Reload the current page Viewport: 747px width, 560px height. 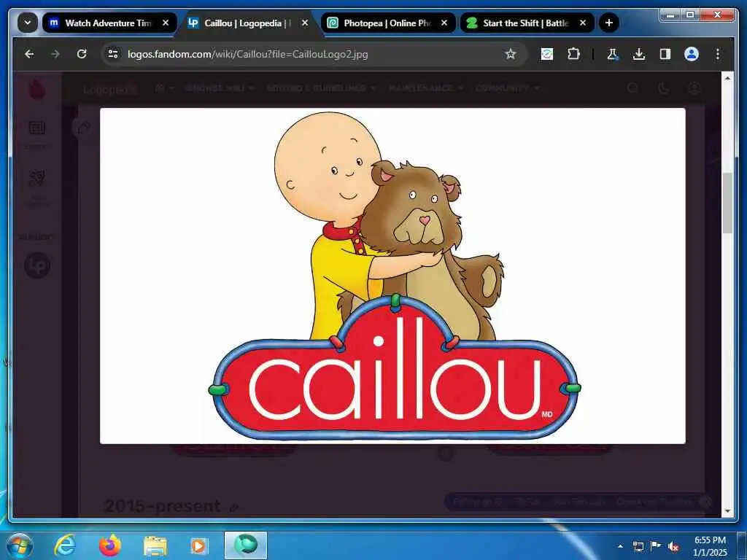[82, 54]
